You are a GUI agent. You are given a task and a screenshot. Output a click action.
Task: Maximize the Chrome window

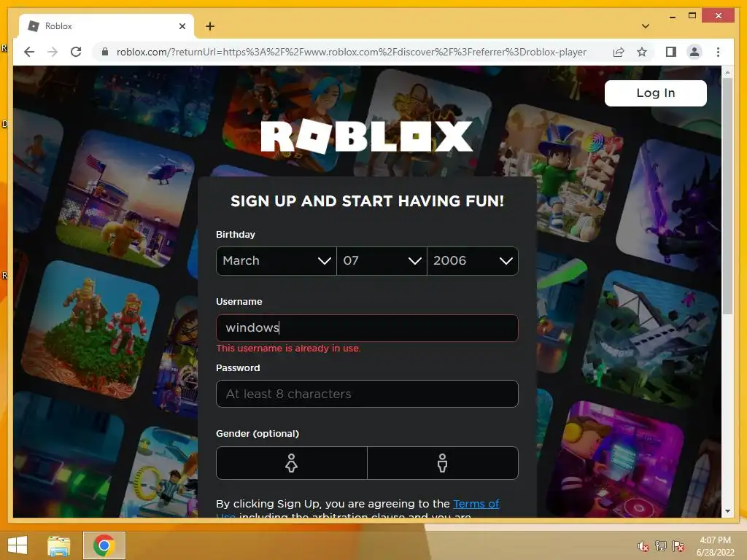(x=692, y=16)
